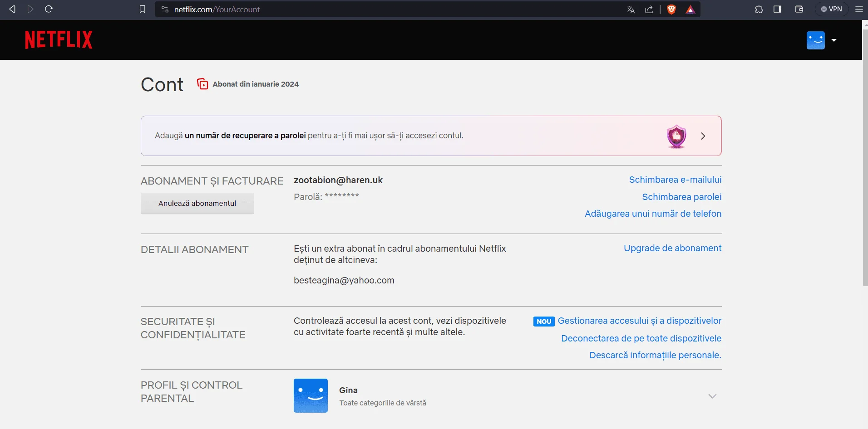Toggle the browser sidebar panel

click(777, 9)
